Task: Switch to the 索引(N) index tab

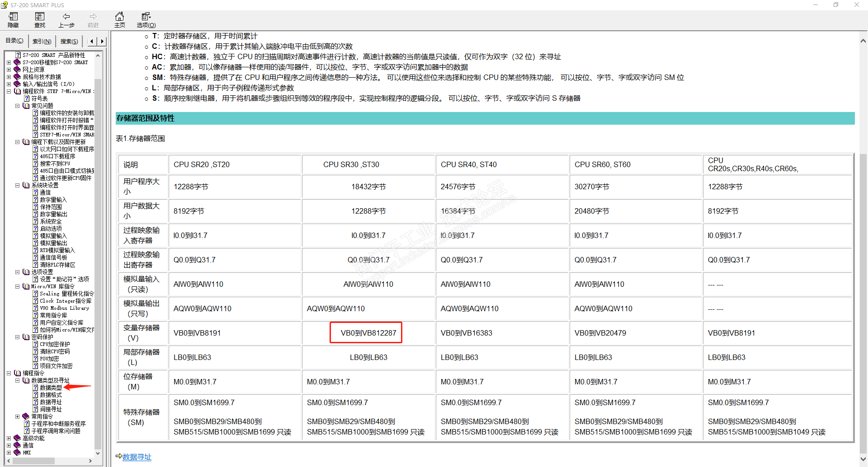Action: [x=42, y=42]
